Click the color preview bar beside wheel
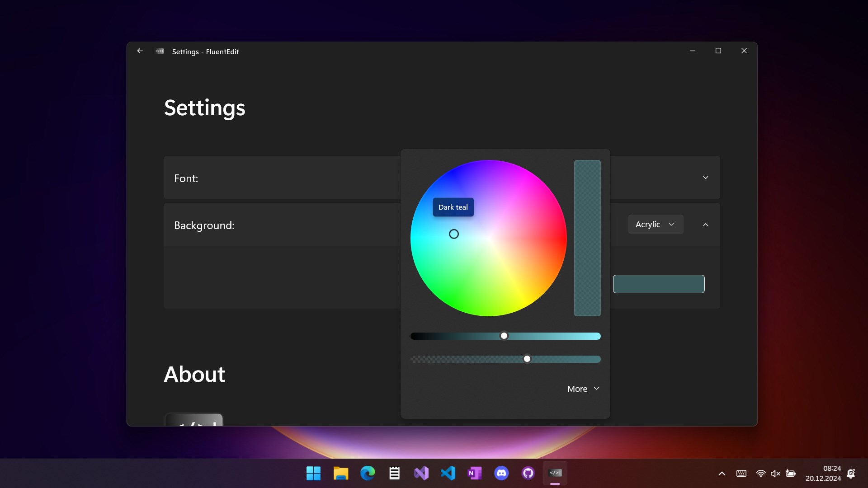 587,238
